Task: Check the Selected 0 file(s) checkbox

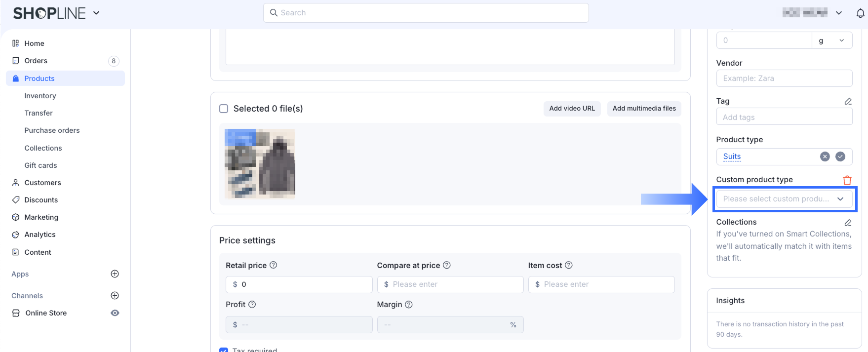Action: click(224, 109)
